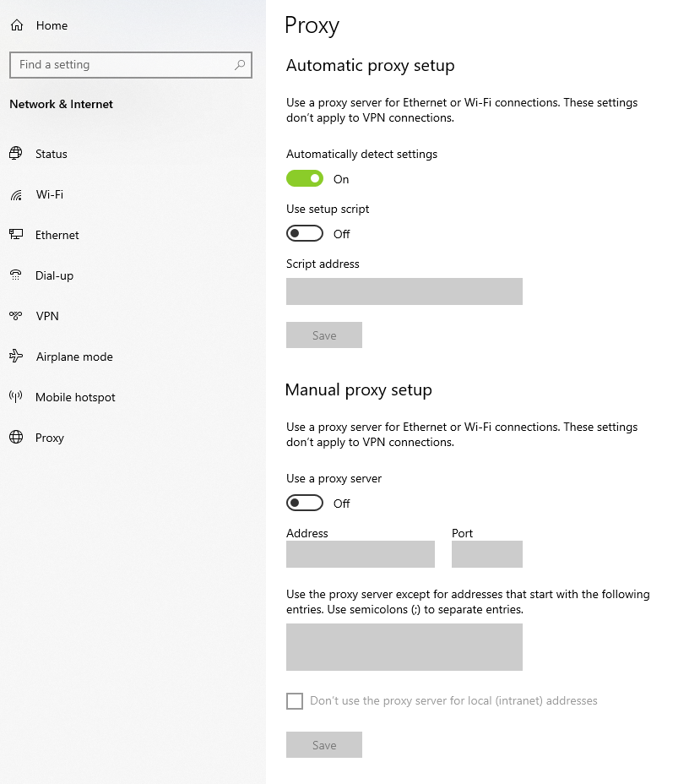Click Save under Script address
Viewport: 700px width, 784px height.
(x=323, y=335)
